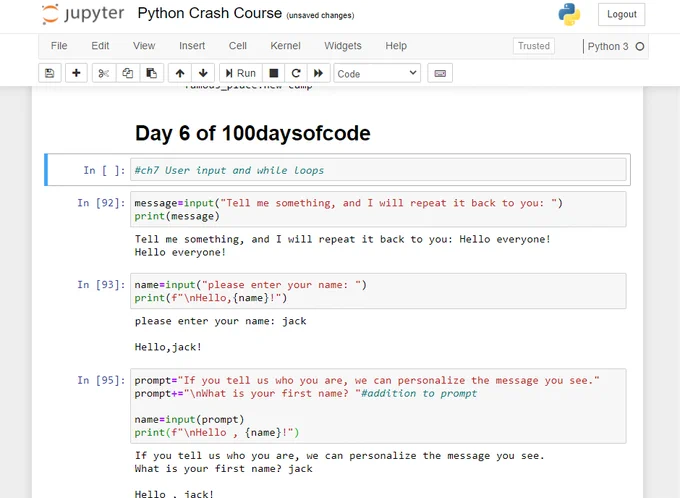Image resolution: width=680 pixels, height=498 pixels.
Task: Click the Day 6 of 100daysofcode heading
Action: pos(252,133)
